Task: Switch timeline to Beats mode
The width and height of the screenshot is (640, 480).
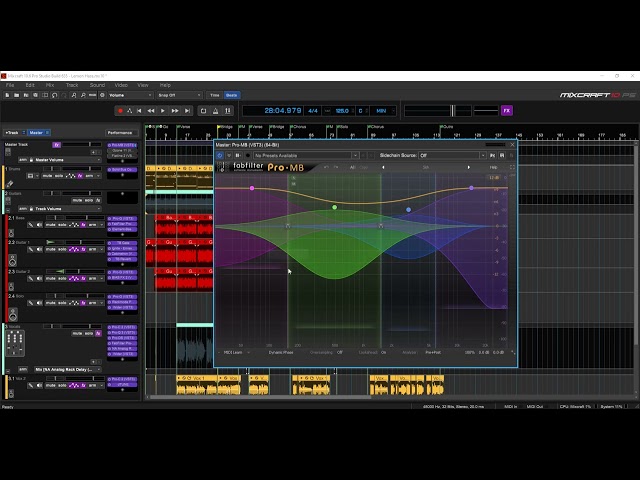Action: pos(231,95)
